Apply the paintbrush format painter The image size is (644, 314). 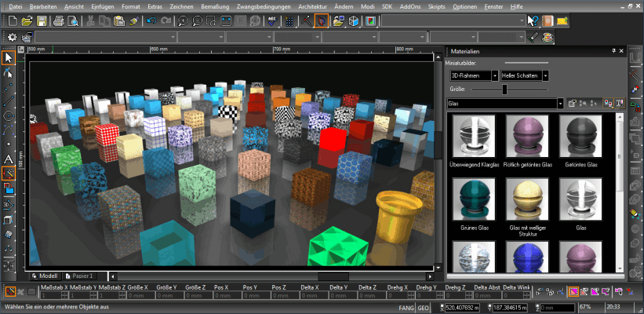coord(133,20)
